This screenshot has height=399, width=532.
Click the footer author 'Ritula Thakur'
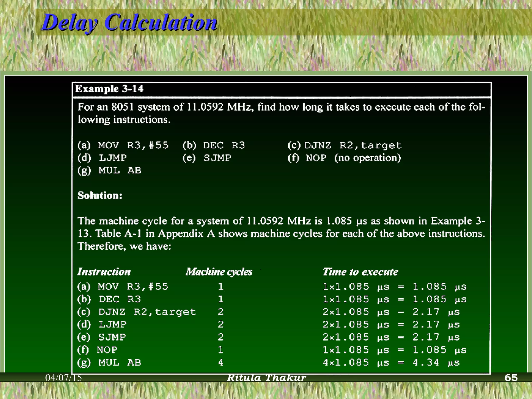click(x=267, y=378)
